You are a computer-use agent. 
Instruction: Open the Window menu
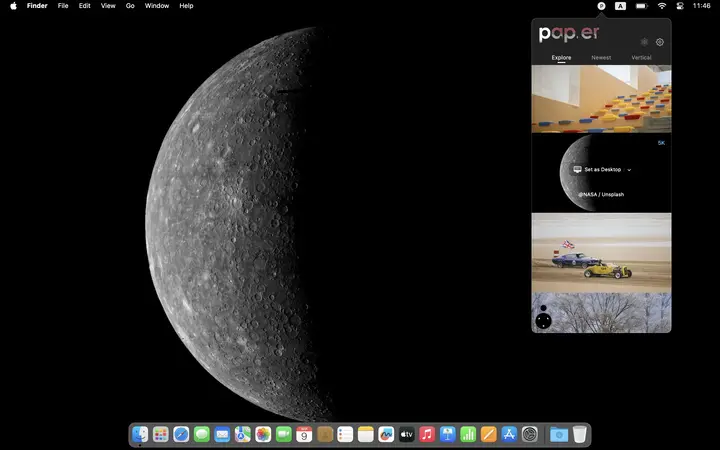click(x=157, y=6)
